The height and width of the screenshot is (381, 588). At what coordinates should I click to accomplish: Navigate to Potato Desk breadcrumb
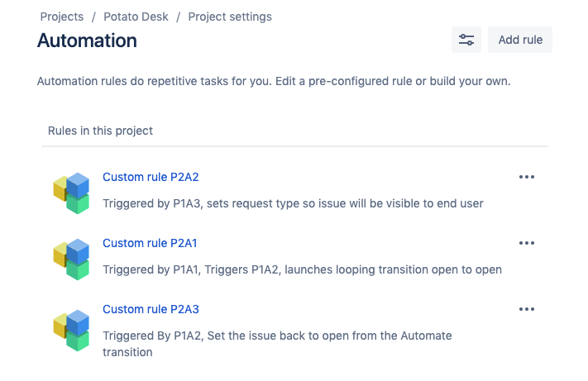137,17
